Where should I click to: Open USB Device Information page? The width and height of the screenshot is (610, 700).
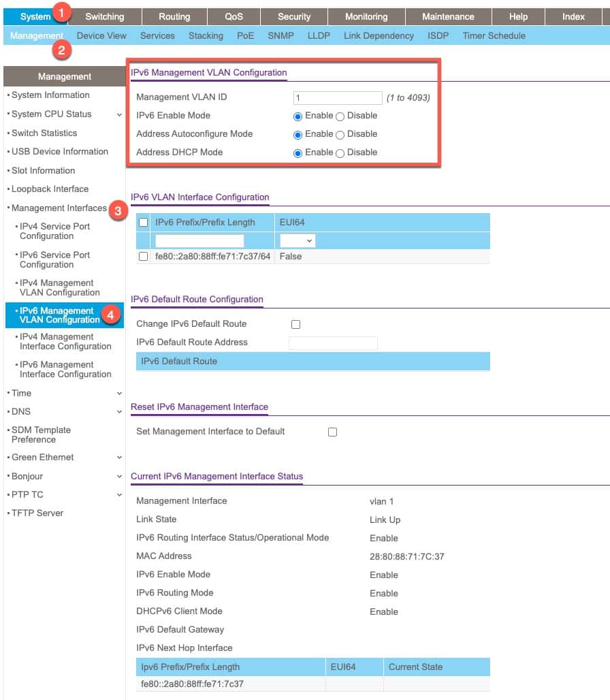pyautogui.click(x=60, y=152)
